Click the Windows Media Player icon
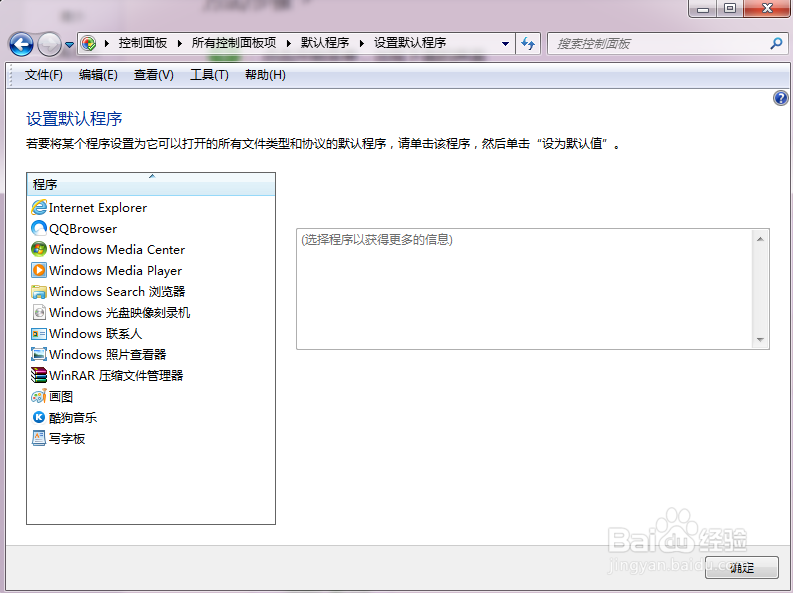This screenshot has width=793, height=593. [39, 270]
